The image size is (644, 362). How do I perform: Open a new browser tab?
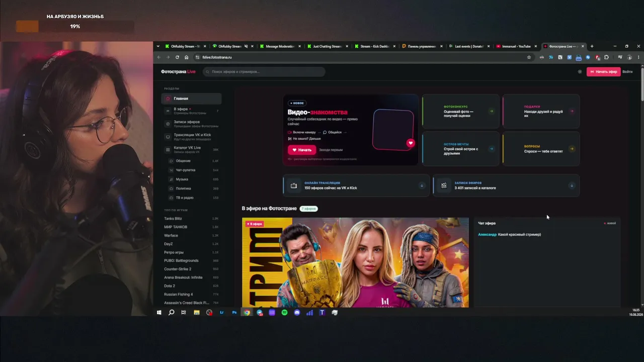(x=592, y=46)
